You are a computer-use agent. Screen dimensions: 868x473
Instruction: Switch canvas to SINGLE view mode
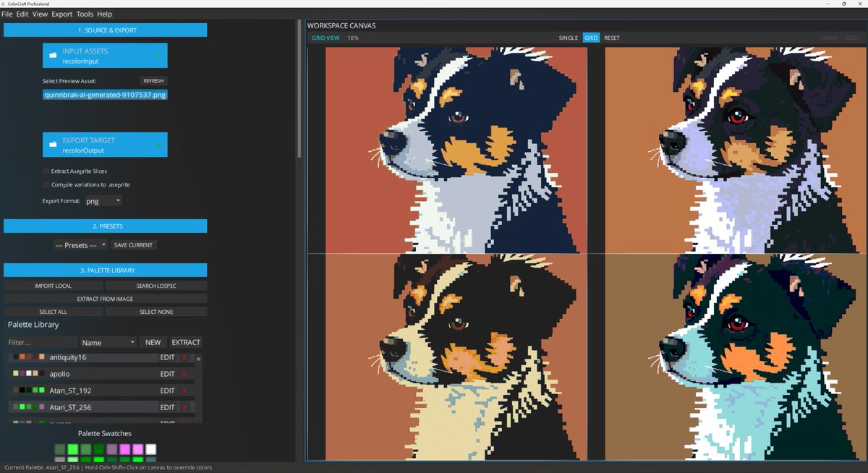569,38
